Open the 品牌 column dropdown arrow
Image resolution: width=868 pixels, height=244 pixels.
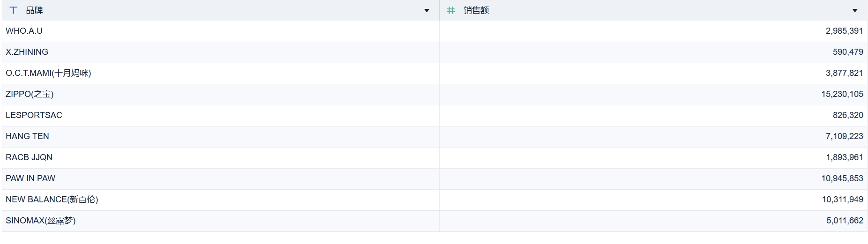pos(427,11)
